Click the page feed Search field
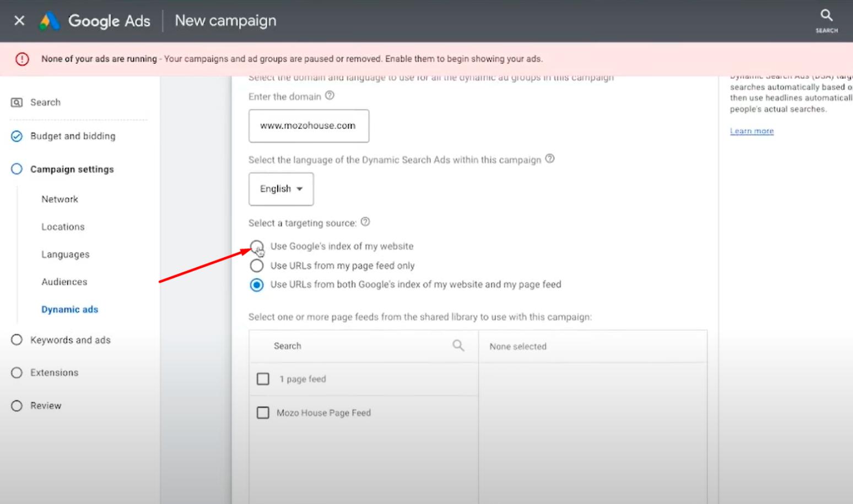Screen dimensions: 853x504 point(364,346)
